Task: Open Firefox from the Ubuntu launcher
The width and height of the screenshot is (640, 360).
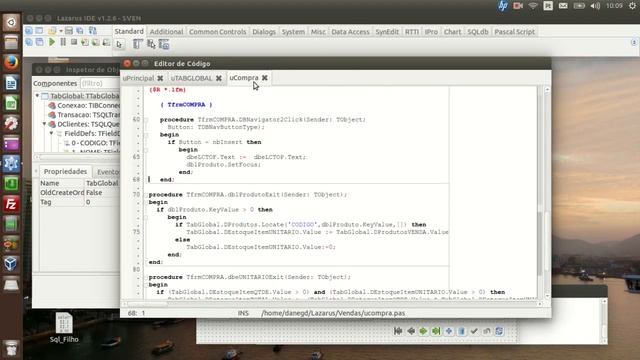Action: [11, 62]
